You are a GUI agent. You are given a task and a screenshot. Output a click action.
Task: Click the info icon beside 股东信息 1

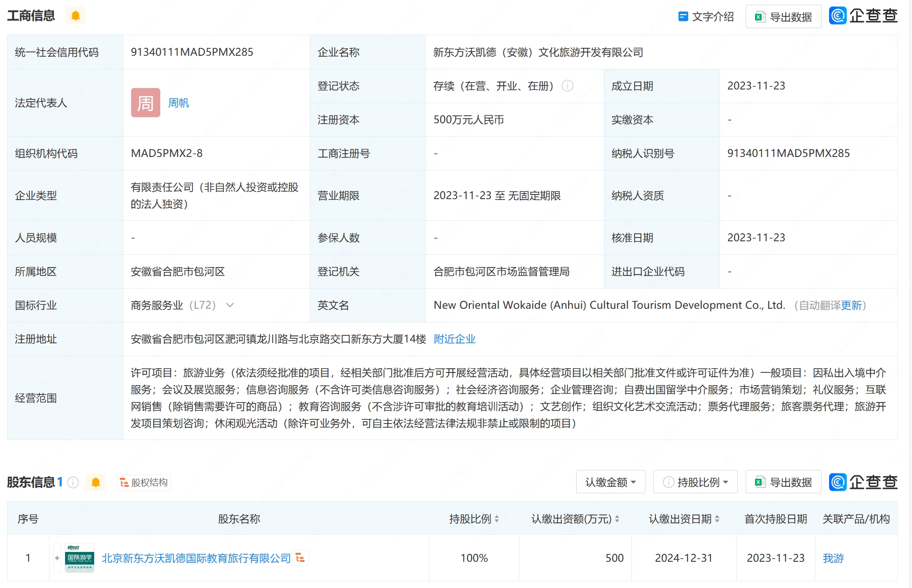73,482
